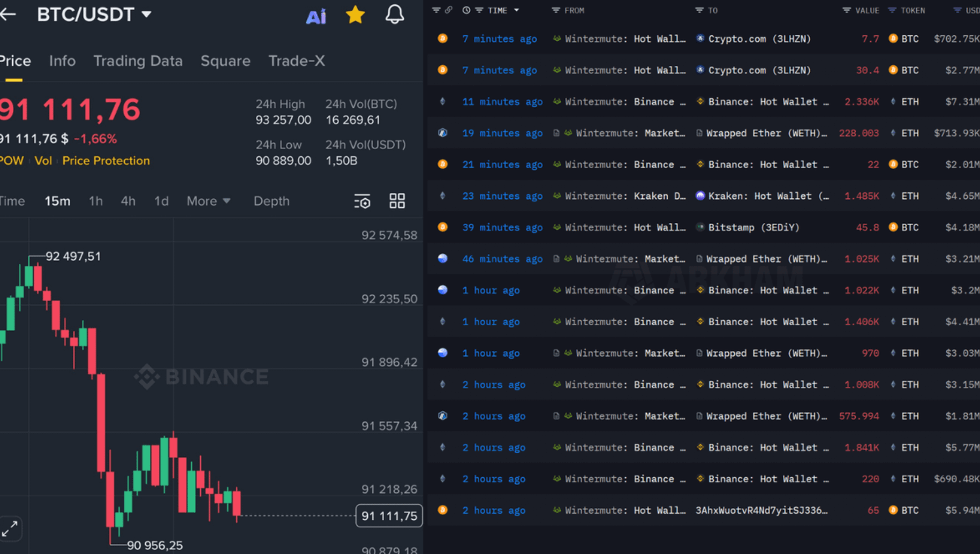Click the Bitstamp logo beside Bitstamp (3EDiY)
980x554 pixels.
(x=700, y=227)
